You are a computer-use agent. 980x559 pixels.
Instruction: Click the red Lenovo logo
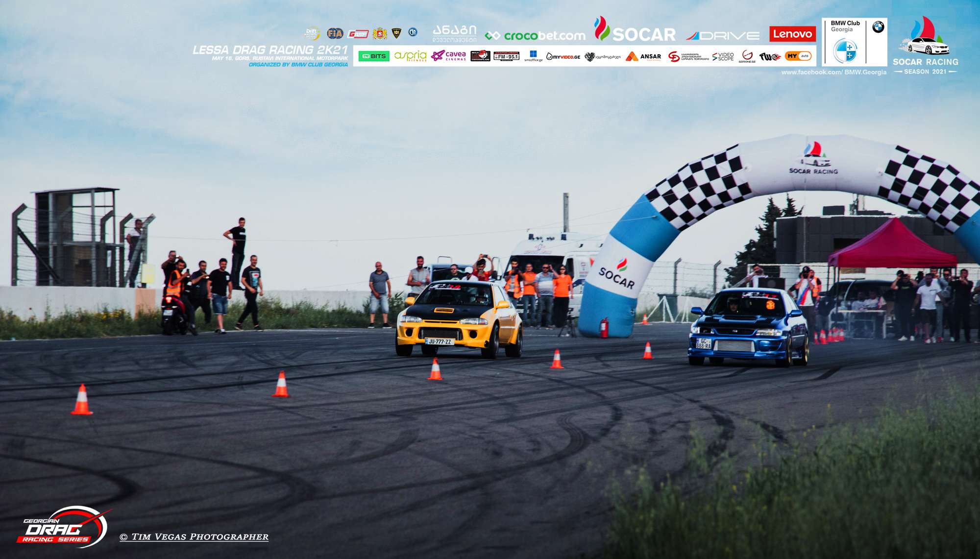pyautogui.click(x=792, y=34)
